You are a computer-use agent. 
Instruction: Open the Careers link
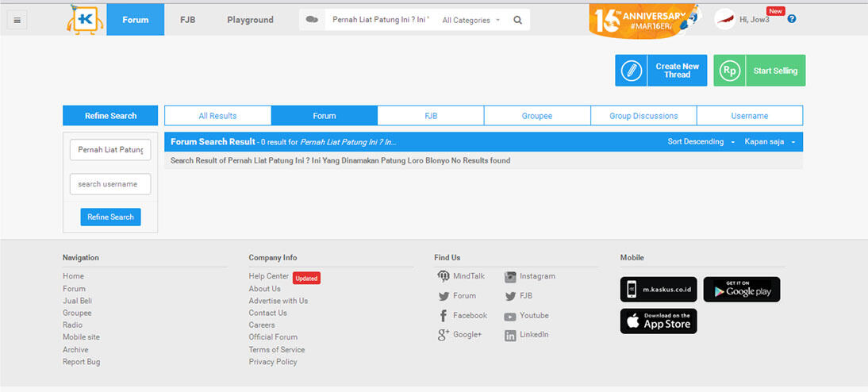pyautogui.click(x=262, y=325)
